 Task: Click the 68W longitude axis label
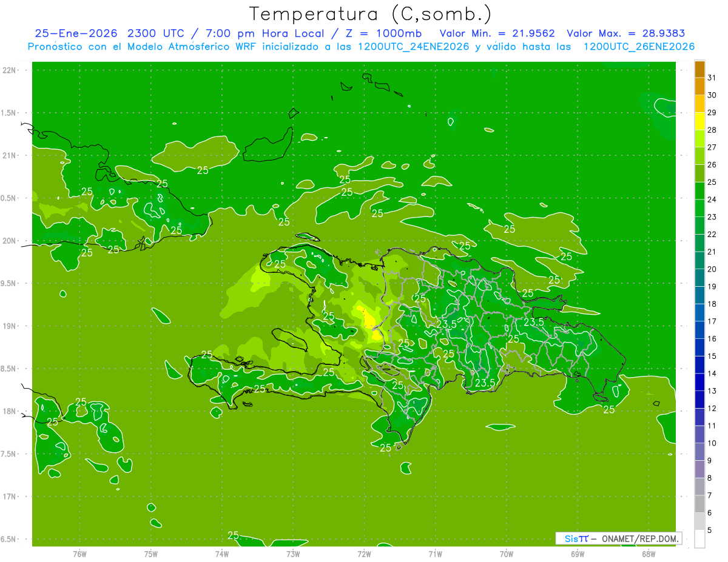(x=649, y=554)
